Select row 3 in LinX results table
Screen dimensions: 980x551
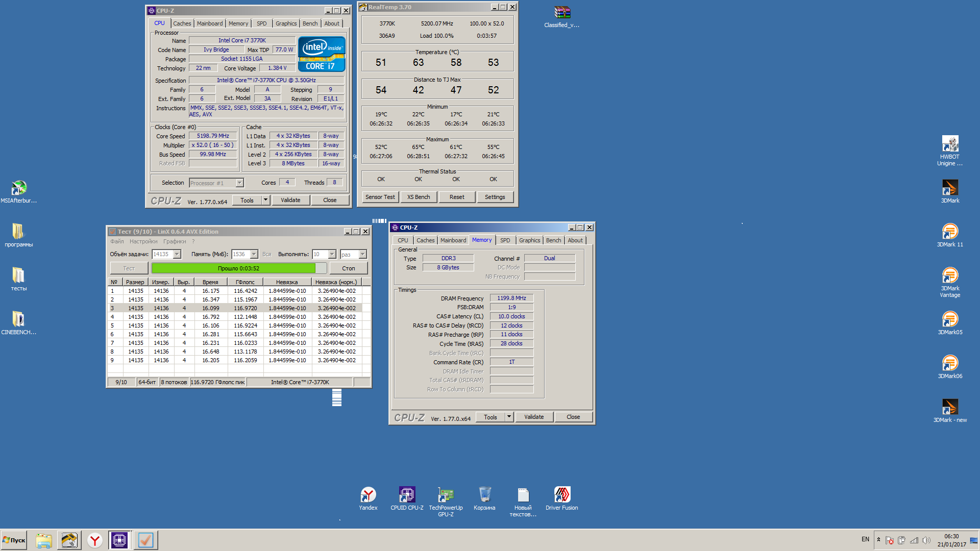tap(235, 308)
